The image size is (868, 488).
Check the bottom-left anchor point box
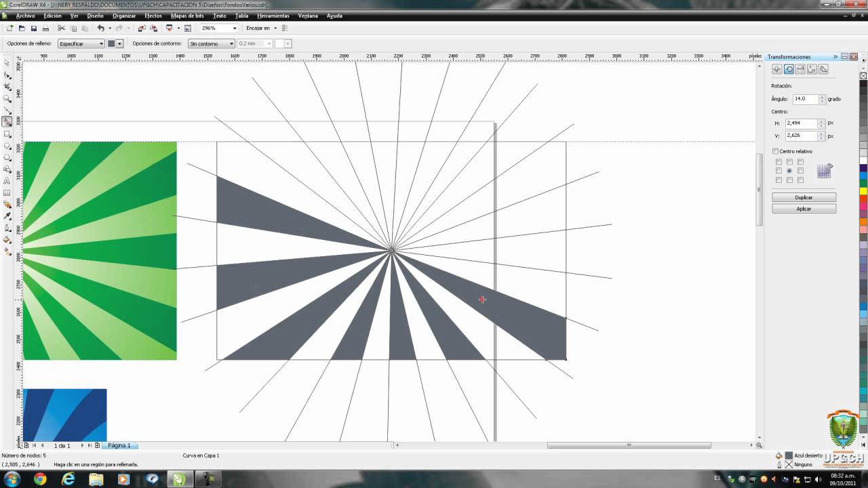coord(778,180)
